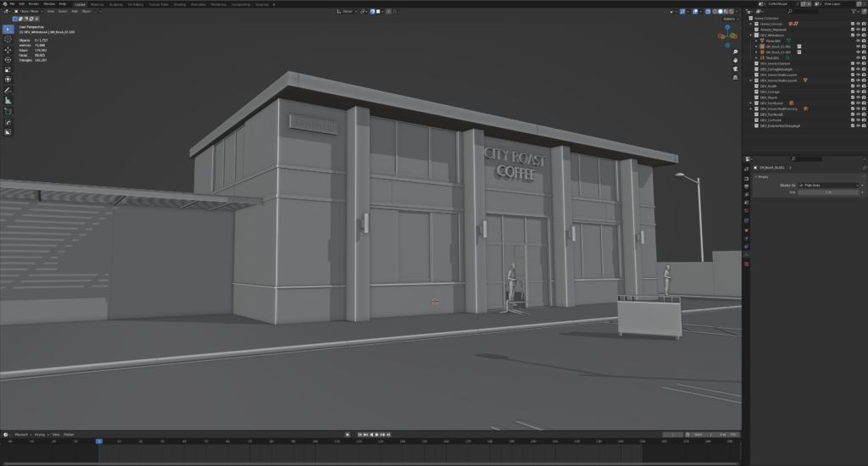Open the viewport Add menu
This screenshot has height=466, width=868.
point(75,11)
